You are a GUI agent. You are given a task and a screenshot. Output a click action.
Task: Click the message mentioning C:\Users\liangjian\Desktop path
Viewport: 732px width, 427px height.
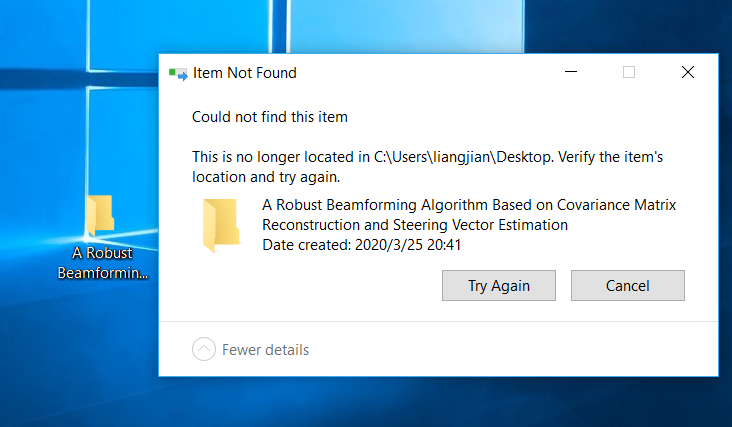(x=427, y=167)
